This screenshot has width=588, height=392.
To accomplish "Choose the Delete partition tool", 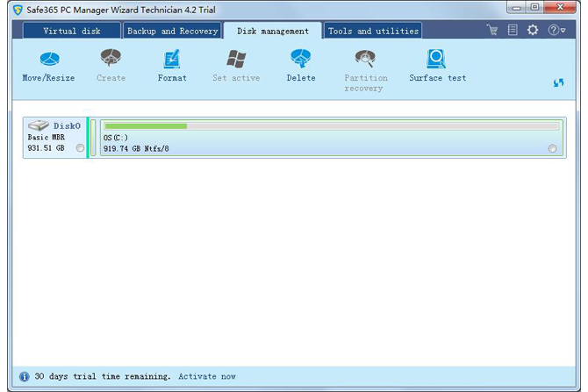I will click(x=301, y=66).
